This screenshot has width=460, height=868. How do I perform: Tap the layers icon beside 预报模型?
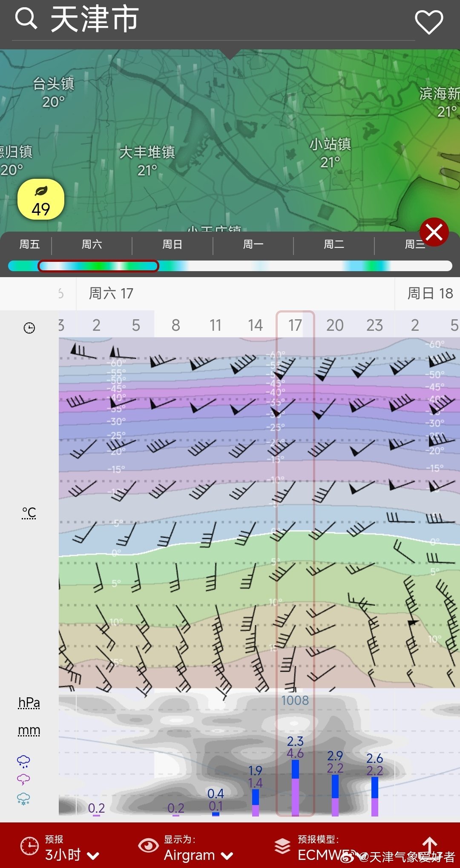pyautogui.click(x=282, y=846)
